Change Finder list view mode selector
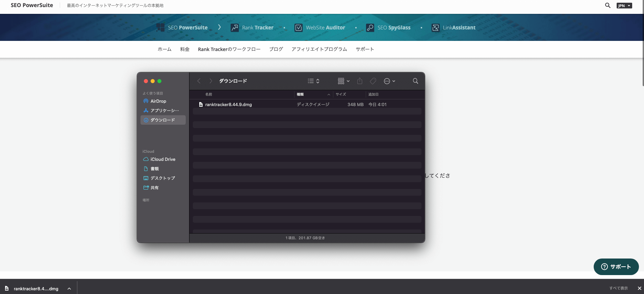 (x=313, y=81)
